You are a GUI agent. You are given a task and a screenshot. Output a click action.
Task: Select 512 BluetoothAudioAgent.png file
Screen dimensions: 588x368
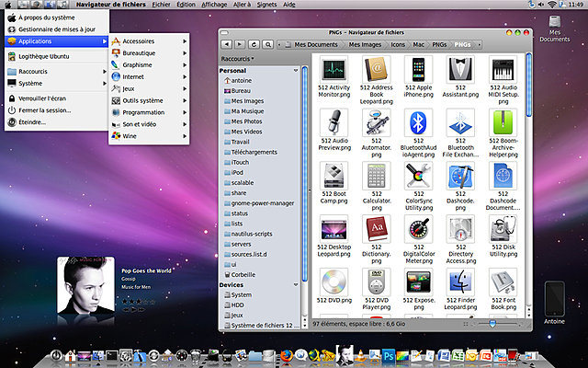pos(419,122)
